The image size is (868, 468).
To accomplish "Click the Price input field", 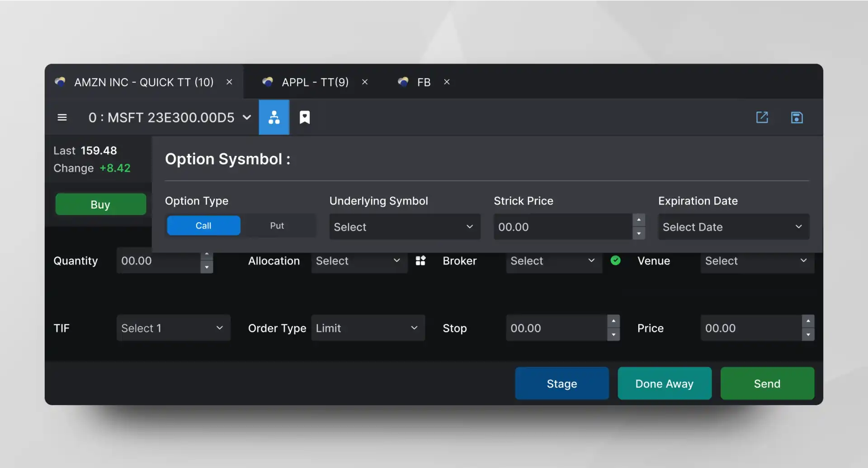I will [x=751, y=328].
